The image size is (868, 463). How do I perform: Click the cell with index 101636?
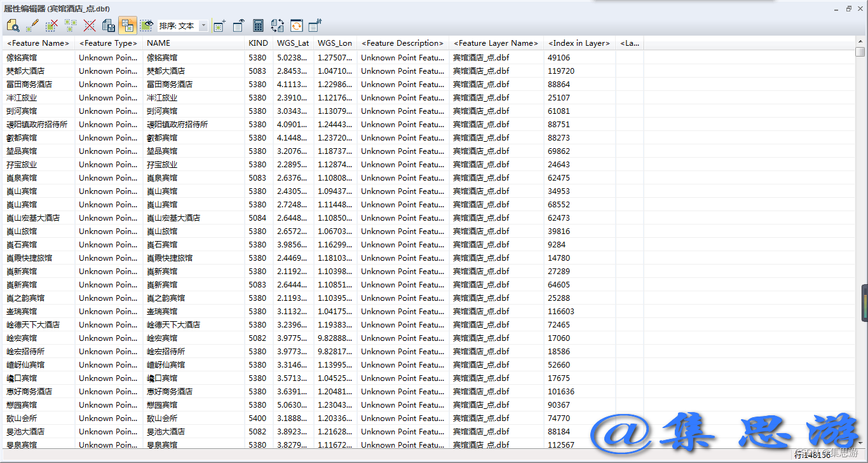pos(580,391)
